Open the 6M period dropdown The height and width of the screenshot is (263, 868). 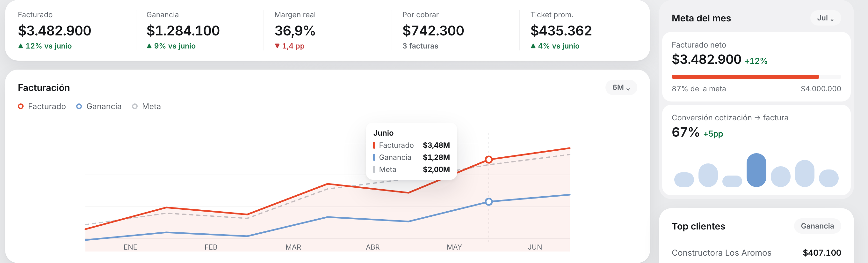[x=621, y=87]
